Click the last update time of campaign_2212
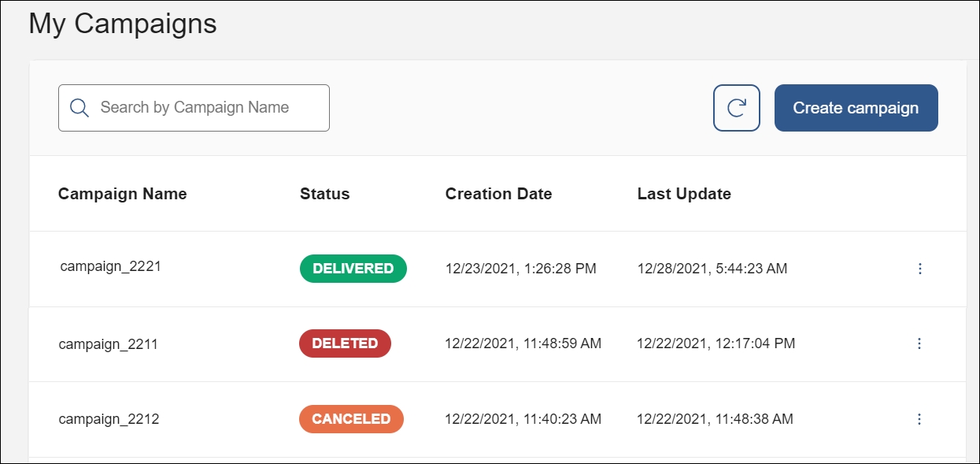This screenshot has height=464, width=980. (715, 419)
